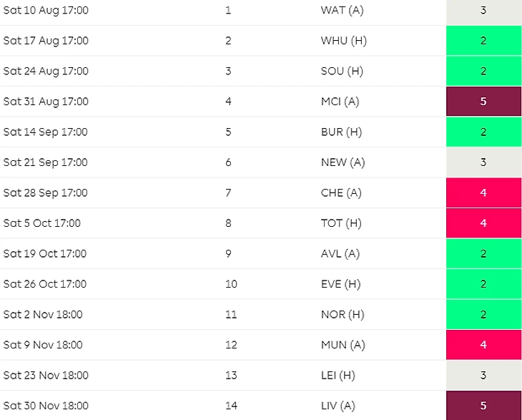Open the CHE (A) fixture
The height and width of the screenshot is (420, 522).
(x=341, y=193)
